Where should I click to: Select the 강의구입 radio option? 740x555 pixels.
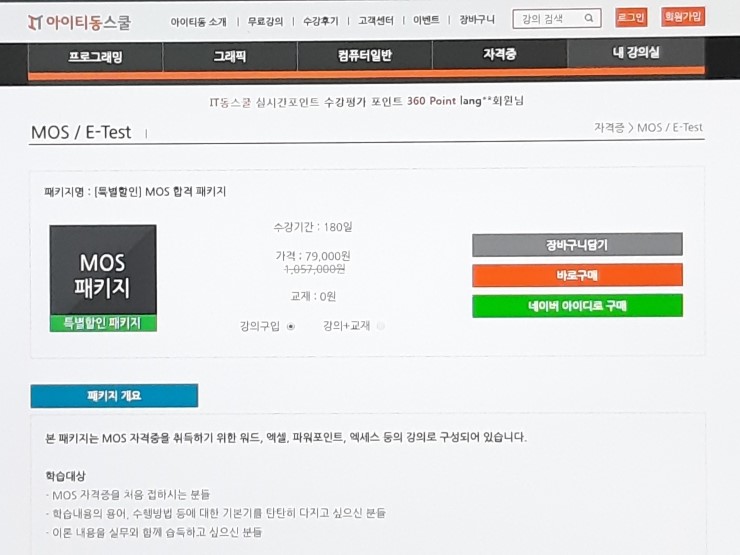[x=291, y=326]
